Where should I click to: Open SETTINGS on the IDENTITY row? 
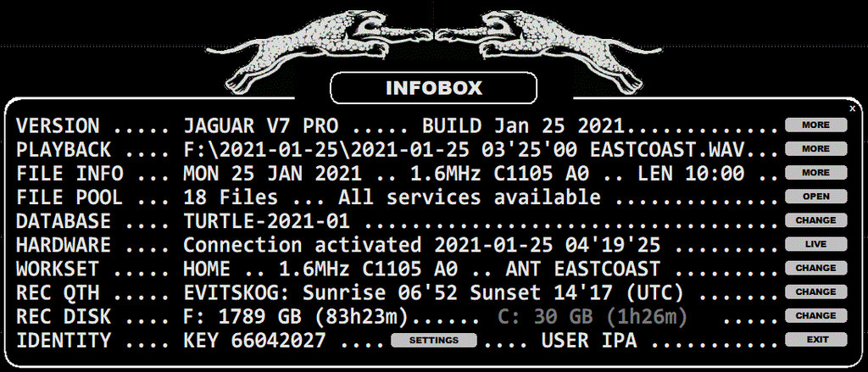(433, 341)
